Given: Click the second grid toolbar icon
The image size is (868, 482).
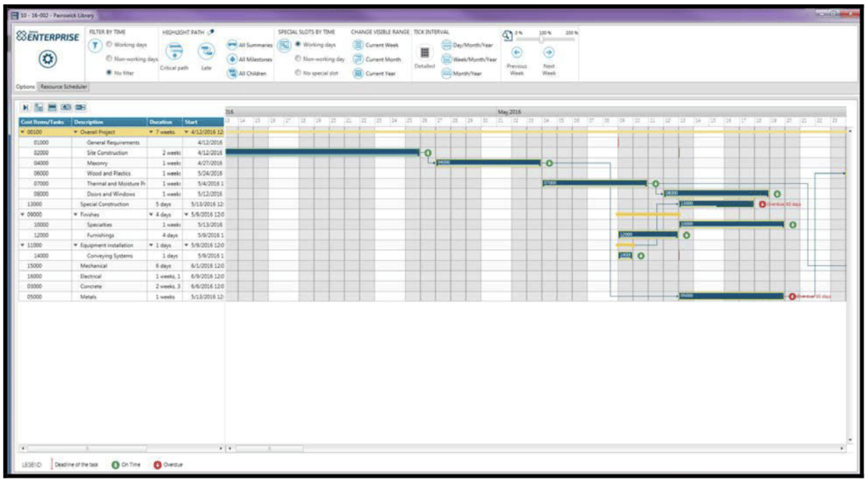Looking at the screenshot, I should (x=39, y=108).
